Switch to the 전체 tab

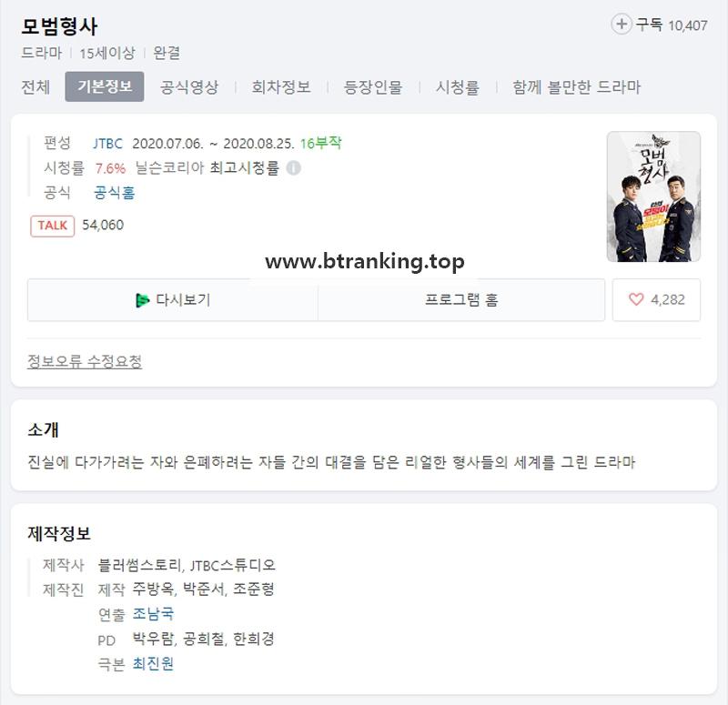35,86
